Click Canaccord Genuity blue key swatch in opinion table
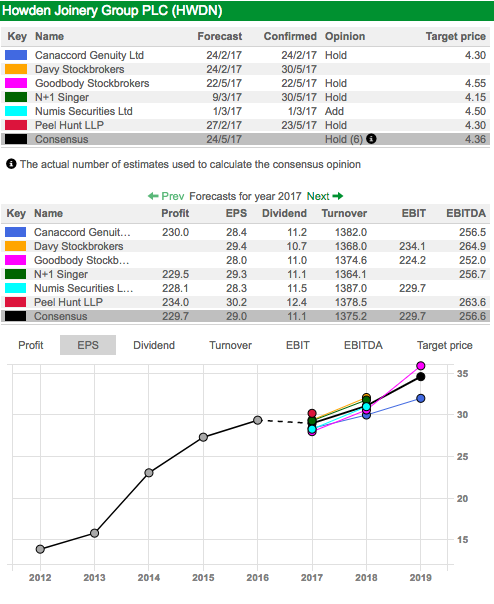 click(16, 55)
